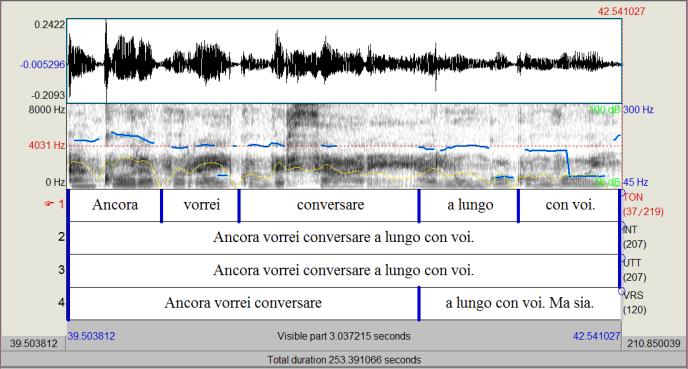Select the 'conversare' interval in tier 1
Screen dimensions: 688x369
329,205
